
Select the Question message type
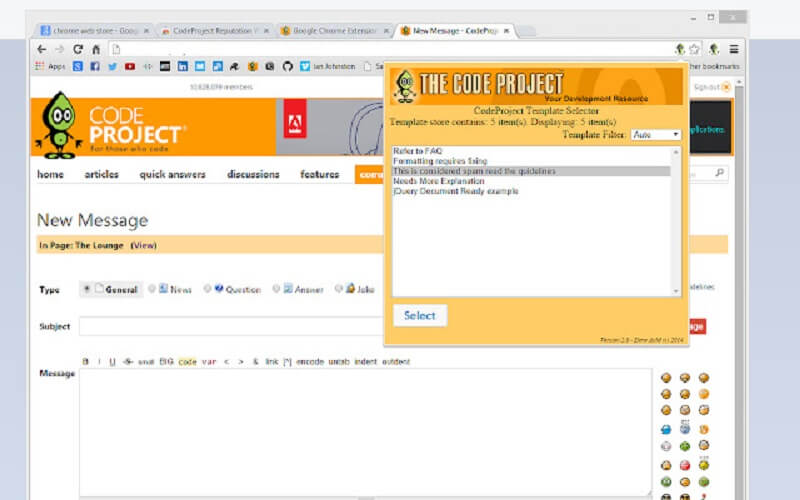click(208, 289)
